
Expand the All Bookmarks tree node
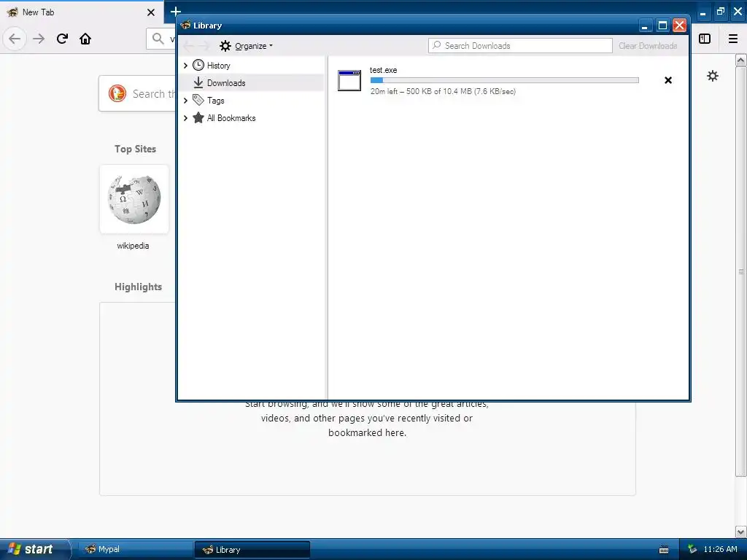pos(185,118)
